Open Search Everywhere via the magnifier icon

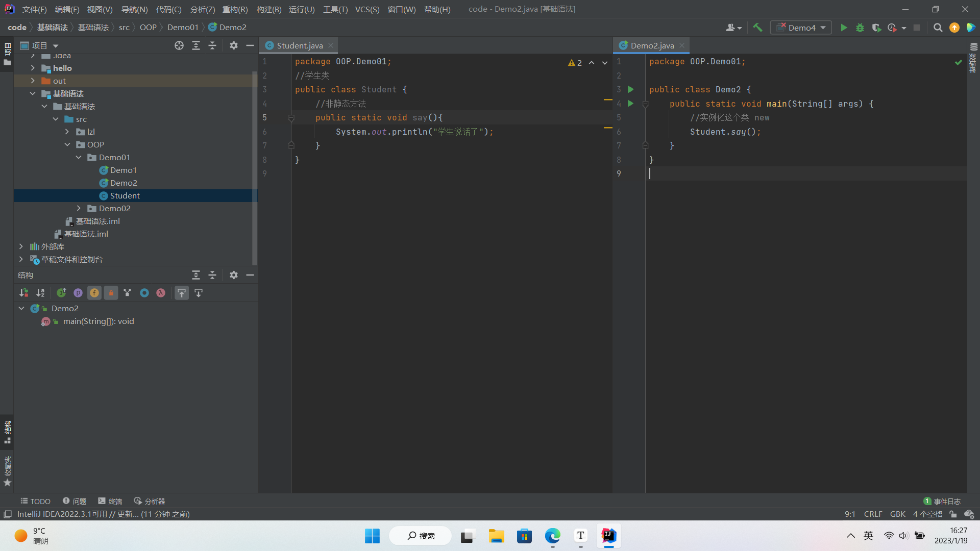(938, 28)
